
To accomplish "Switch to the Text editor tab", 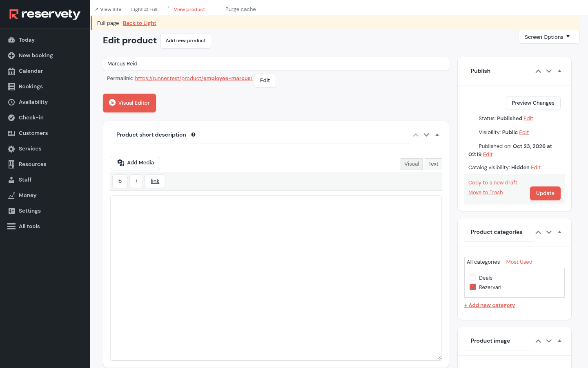I will (433, 164).
